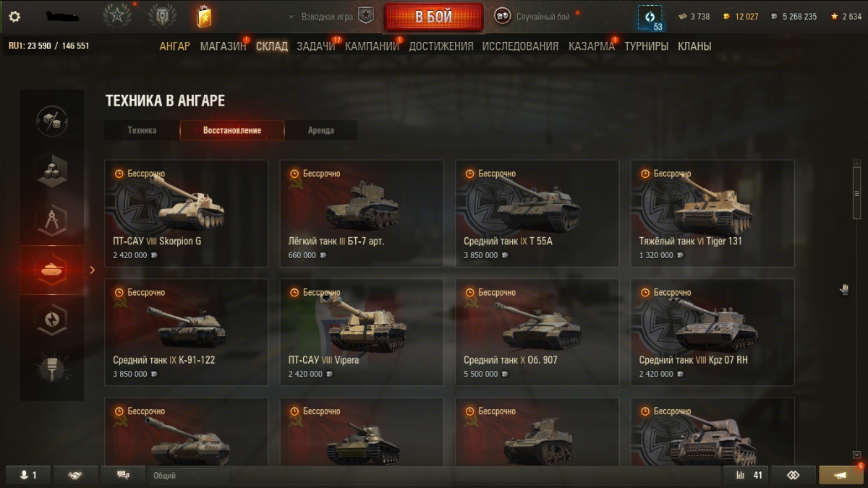
Task: Expand the Случайный бой battle mode selector
Action: click(x=534, y=17)
